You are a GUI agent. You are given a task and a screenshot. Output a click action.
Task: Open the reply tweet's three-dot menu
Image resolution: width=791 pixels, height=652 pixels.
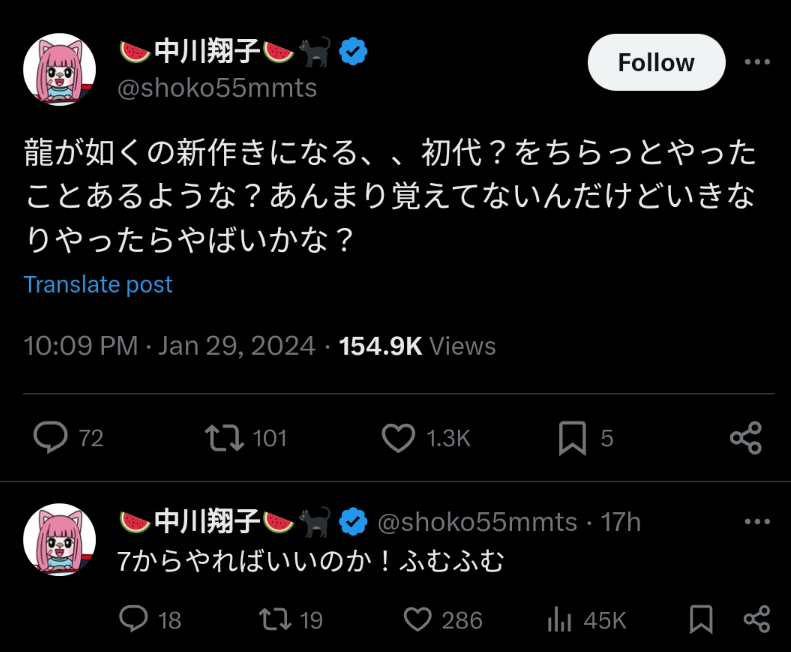click(x=757, y=521)
